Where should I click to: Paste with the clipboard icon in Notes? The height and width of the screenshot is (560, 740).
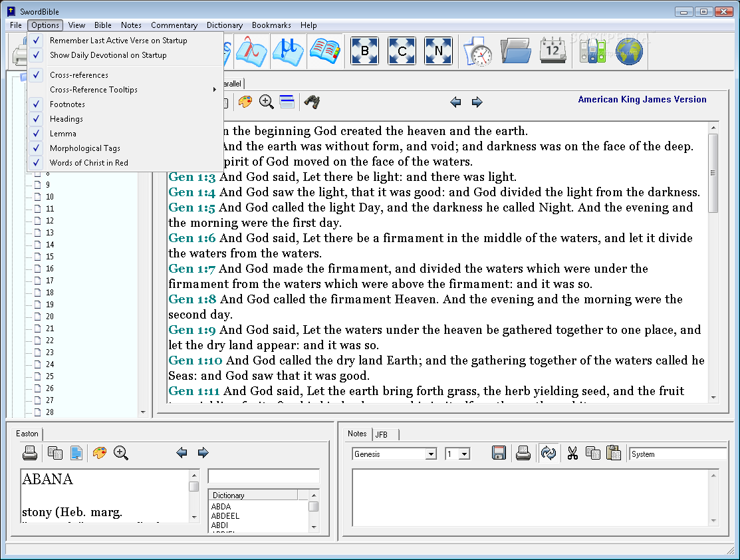[x=614, y=453]
